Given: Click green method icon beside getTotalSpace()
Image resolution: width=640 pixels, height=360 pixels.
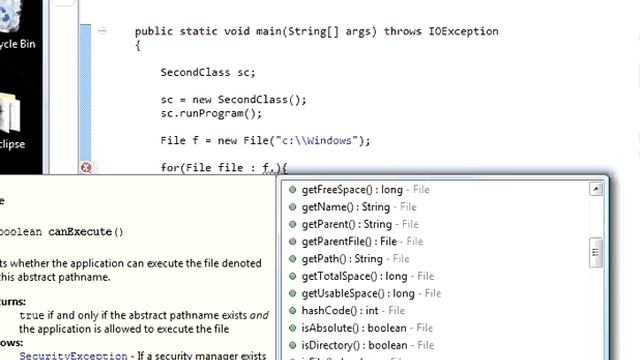Looking at the screenshot, I should pos(292,276).
